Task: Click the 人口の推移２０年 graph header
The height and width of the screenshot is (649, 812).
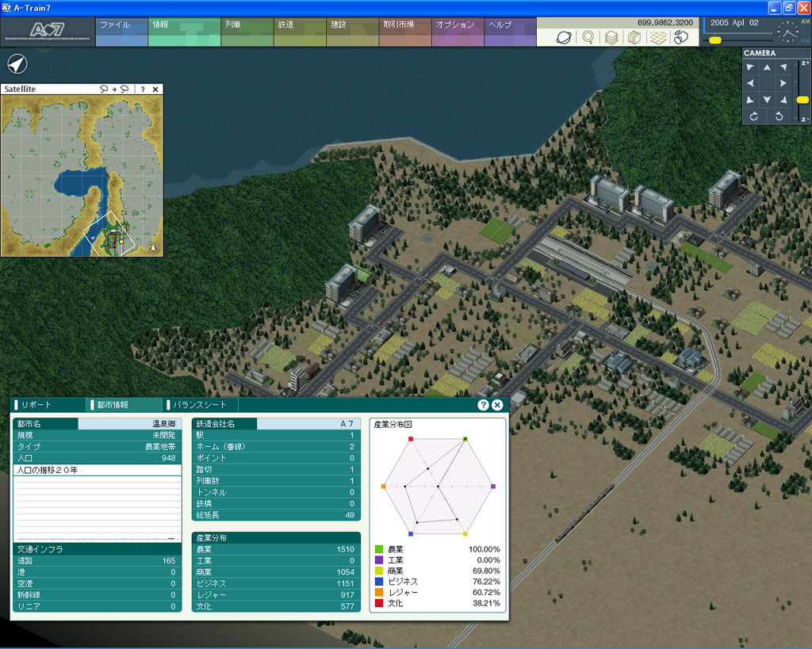Action: pyautogui.click(x=98, y=470)
